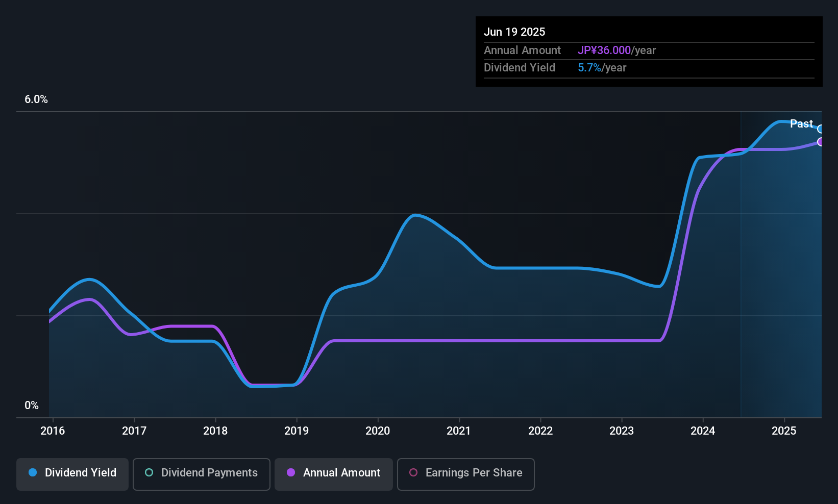The width and height of the screenshot is (838, 504).
Task: Click the 2016 x-axis label
Action: 53,431
